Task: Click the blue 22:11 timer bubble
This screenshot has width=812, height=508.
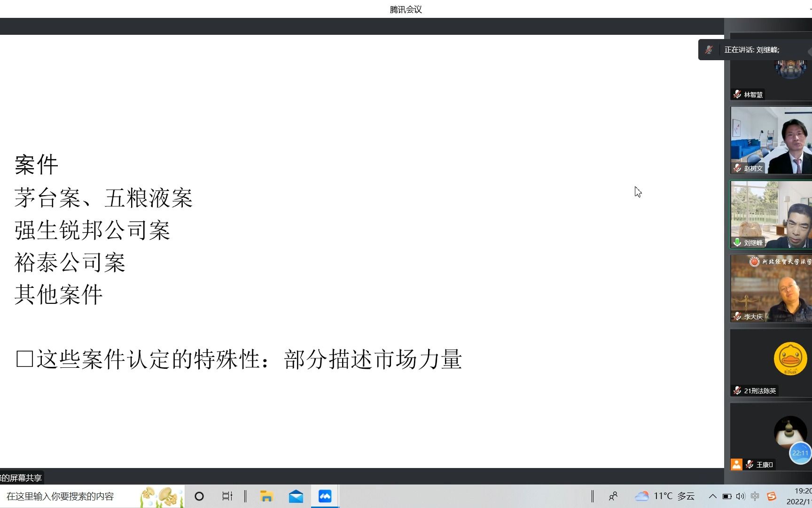Action: pos(800,453)
